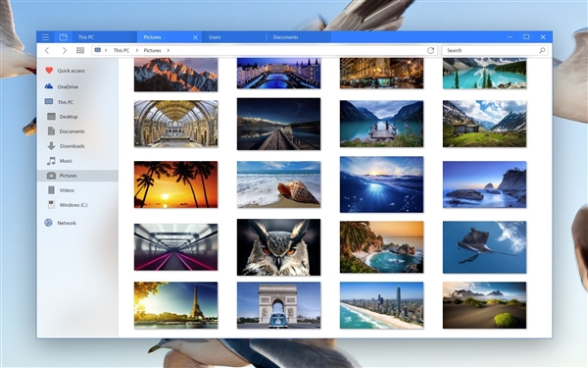Click the Windows (C:) drive icon
The height and width of the screenshot is (368, 588).
(51, 205)
